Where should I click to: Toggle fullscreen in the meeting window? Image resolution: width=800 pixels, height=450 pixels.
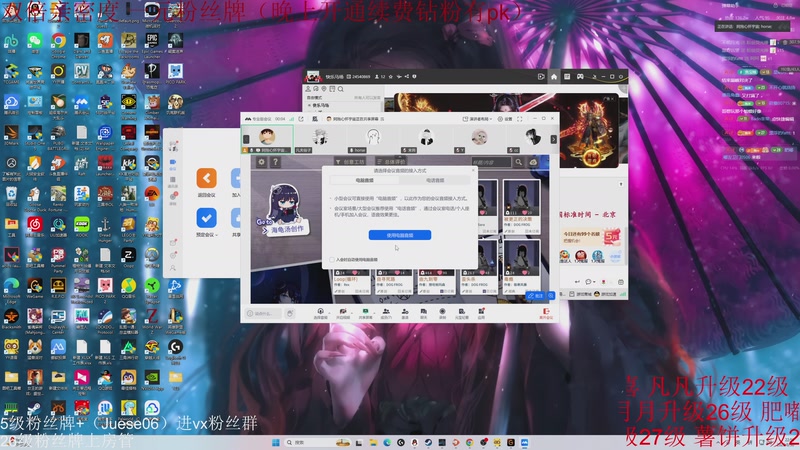[x=519, y=119]
